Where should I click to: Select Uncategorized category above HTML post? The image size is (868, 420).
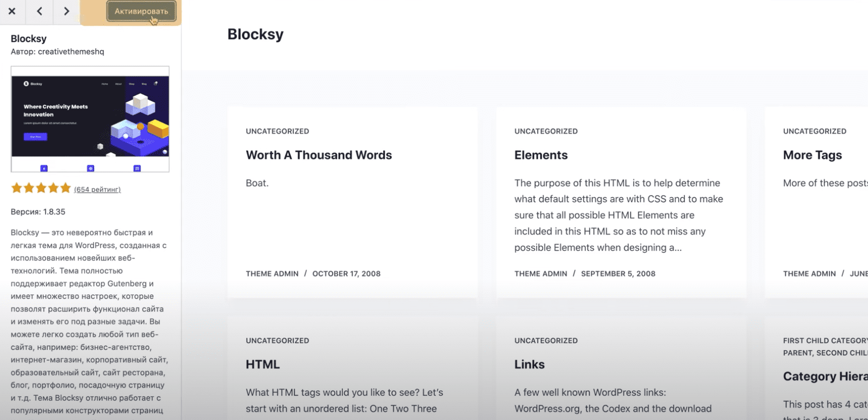tap(277, 341)
